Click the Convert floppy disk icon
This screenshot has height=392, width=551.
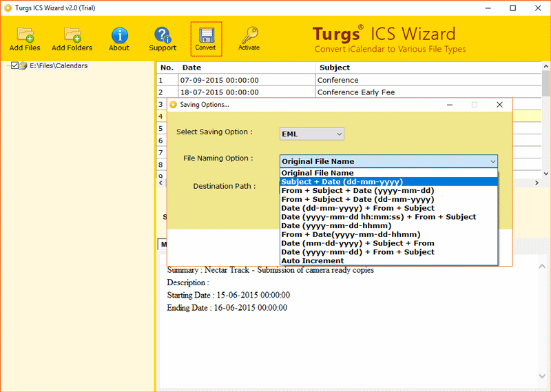point(206,36)
